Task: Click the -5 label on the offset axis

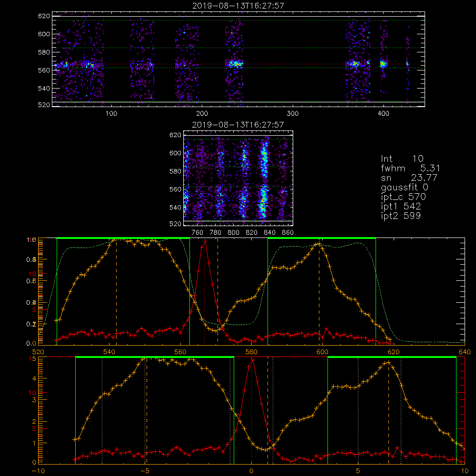Action: 145,471
